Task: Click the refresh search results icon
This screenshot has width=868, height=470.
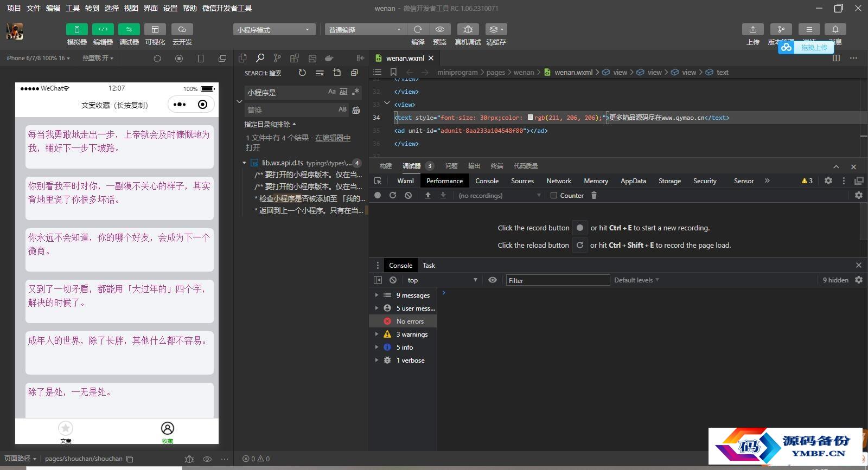Action: tap(302, 73)
